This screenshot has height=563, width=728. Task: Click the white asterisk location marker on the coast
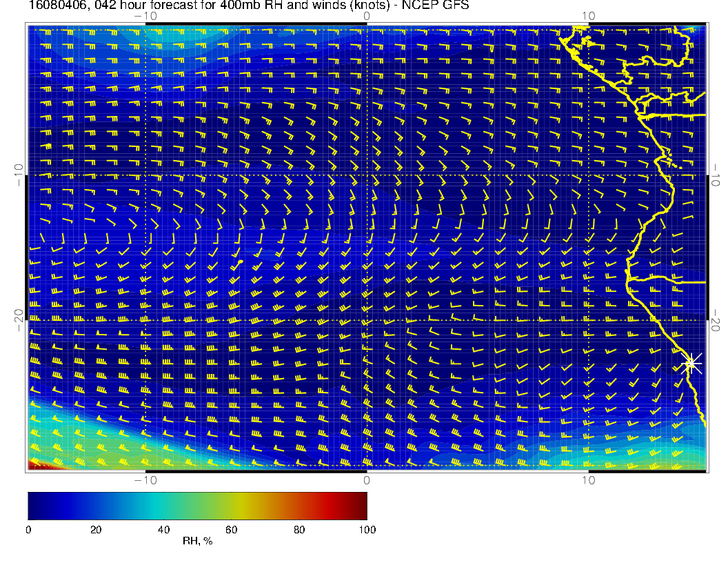click(x=692, y=363)
